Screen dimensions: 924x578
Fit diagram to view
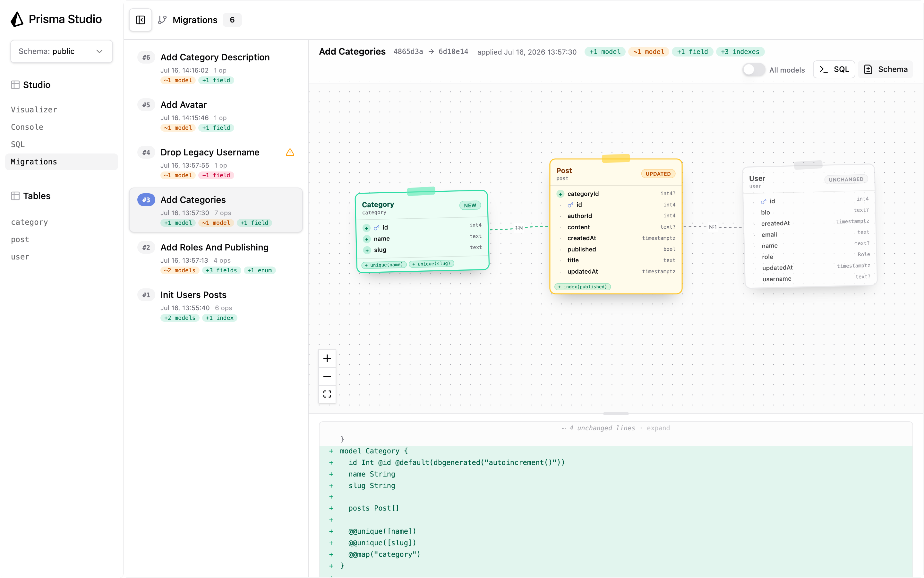tap(327, 394)
